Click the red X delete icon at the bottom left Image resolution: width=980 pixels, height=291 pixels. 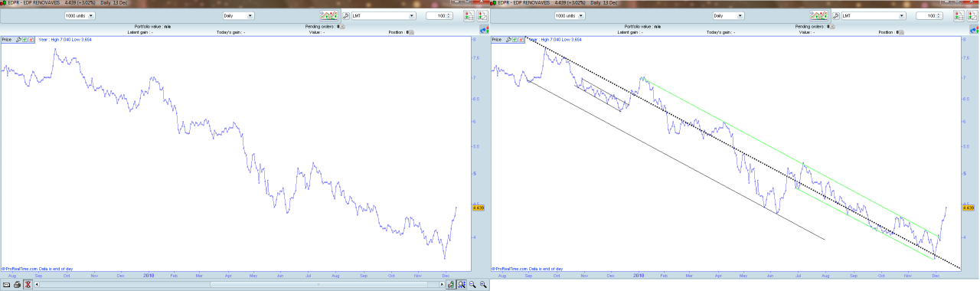28,284
